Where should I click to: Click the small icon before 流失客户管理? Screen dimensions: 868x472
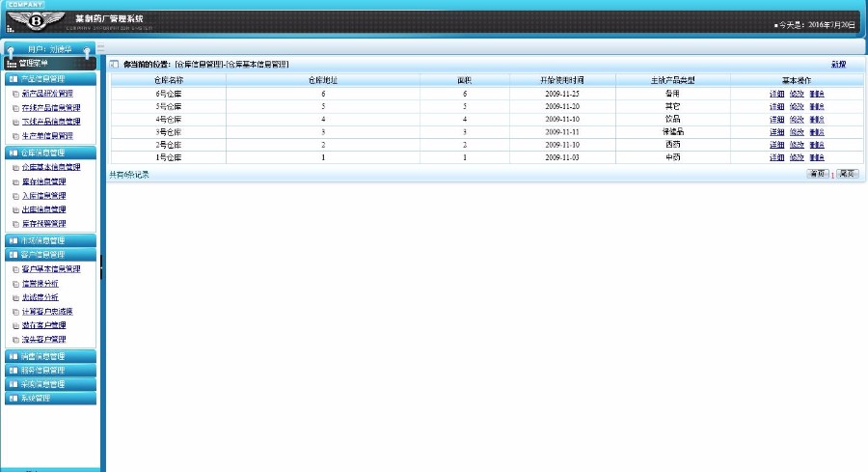point(15,340)
